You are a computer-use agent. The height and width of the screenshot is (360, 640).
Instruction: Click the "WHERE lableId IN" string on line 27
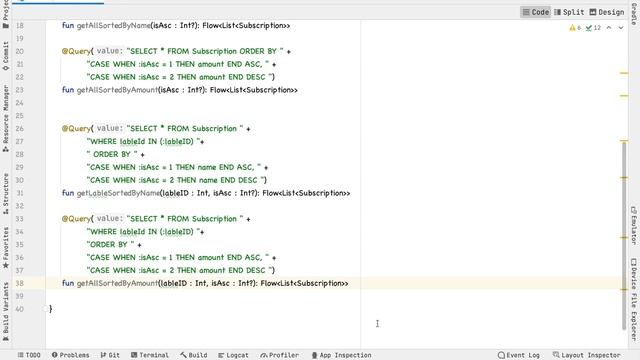(x=143, y=142)
